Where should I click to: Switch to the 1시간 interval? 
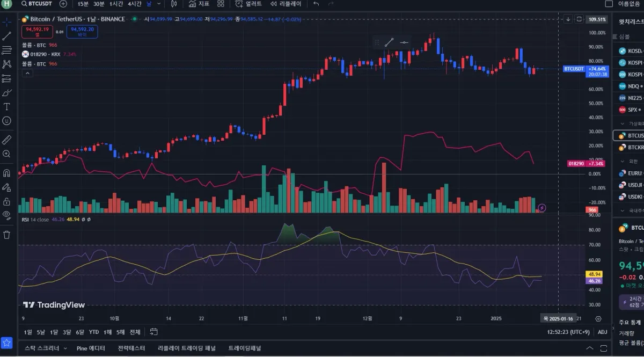point(116,4)
